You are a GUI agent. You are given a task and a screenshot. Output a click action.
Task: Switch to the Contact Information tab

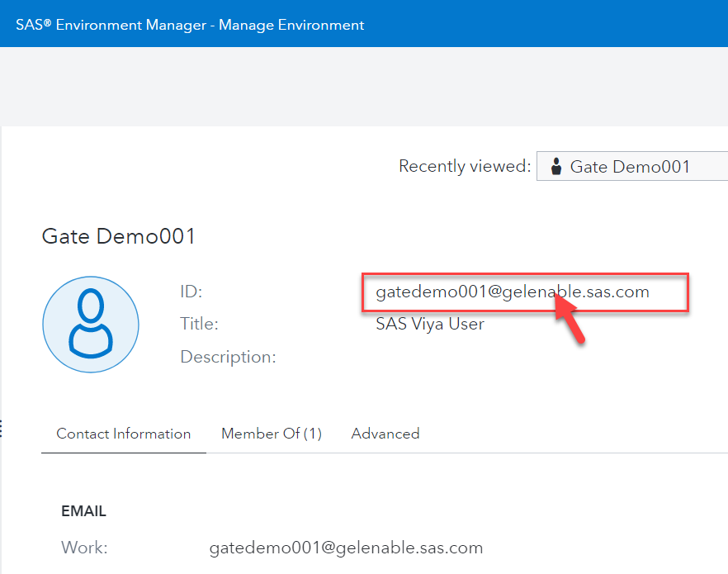(x=123, y=434)
